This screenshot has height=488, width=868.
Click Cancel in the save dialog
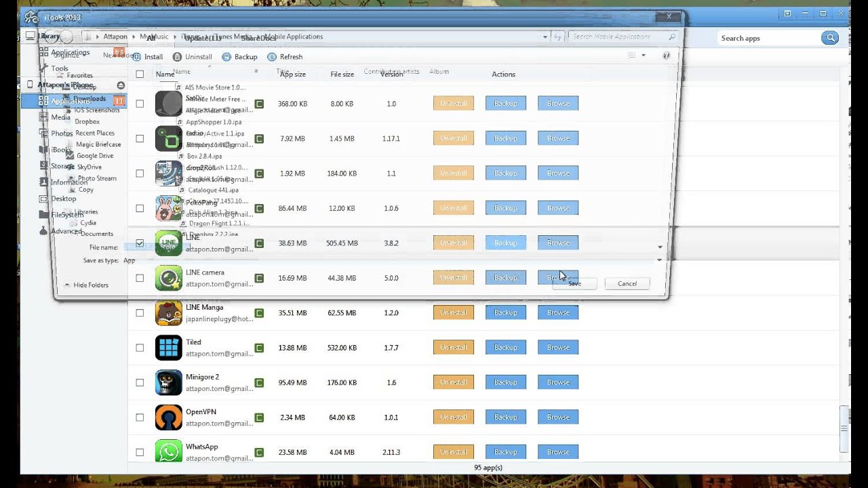pos(627,283)
